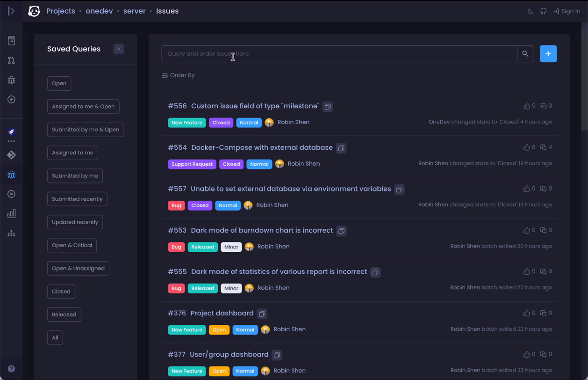
Task: Click the query search input field
Action: [x=339, y=54]
